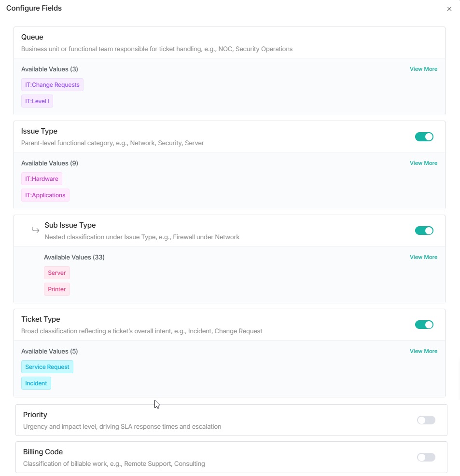Open View More for Queue values
This screenshot has width=460, height=476.
tap(423, 69)
